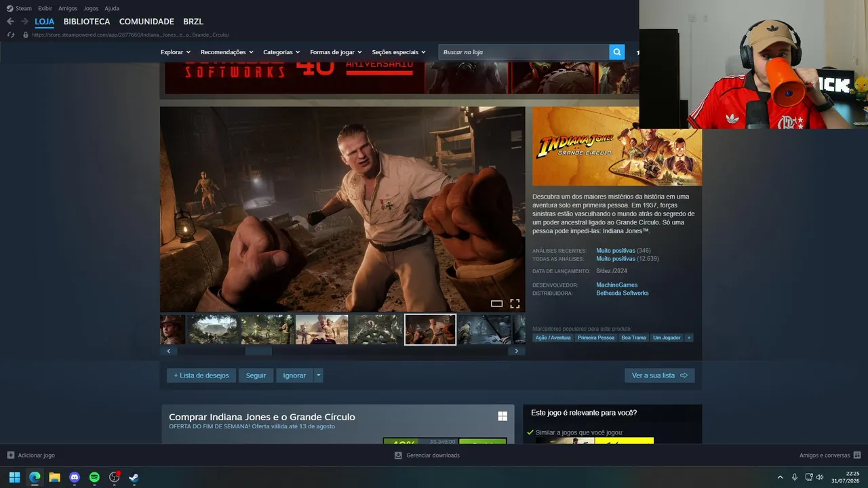
Task: Click the Ignorar button
Action: click(294, 375)
